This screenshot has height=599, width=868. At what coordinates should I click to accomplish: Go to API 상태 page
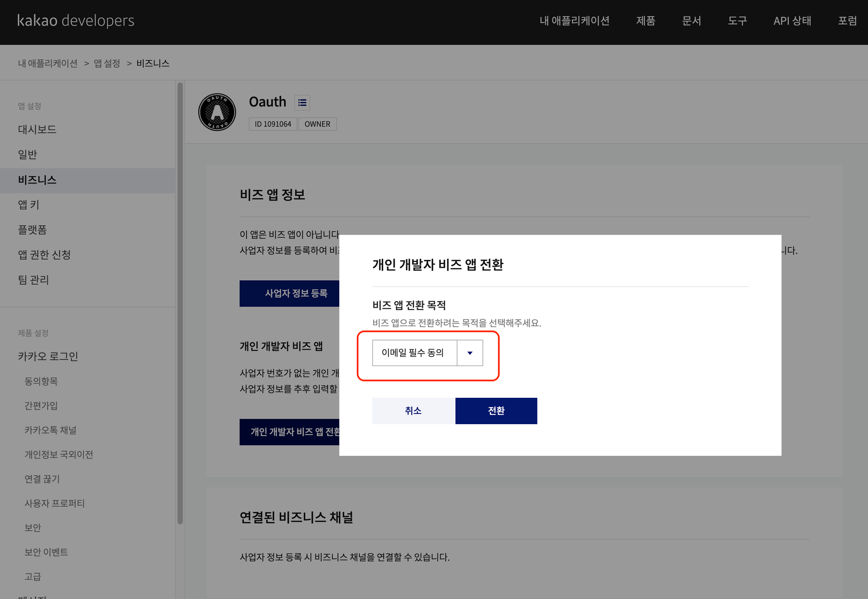pos(792,20)
